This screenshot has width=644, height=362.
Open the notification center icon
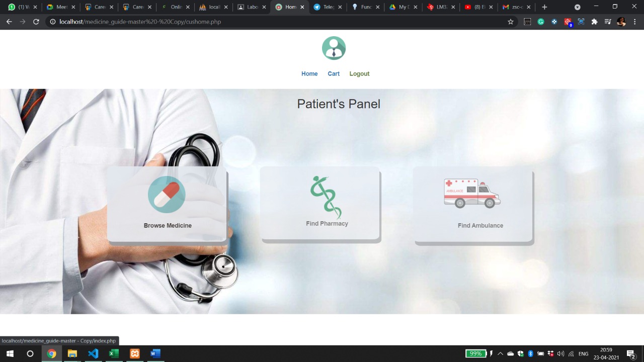[x=631, y=353]
